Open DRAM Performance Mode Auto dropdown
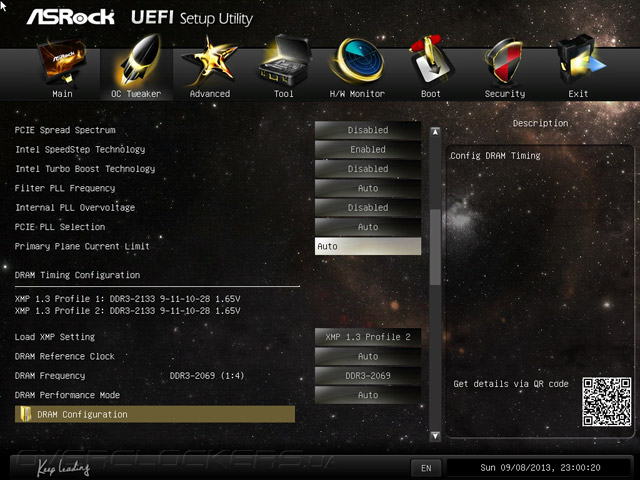Viewport: 640px width, 480px height. pyautogui.click(x=368, y=395)
